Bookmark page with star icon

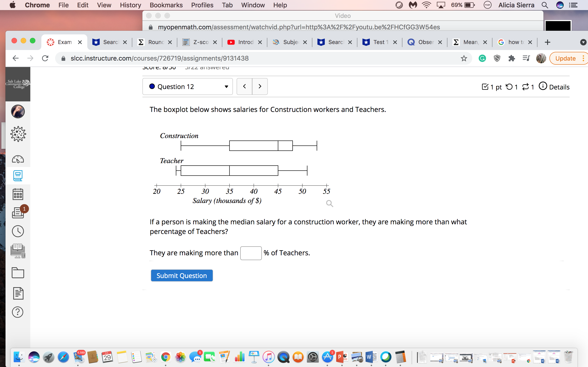click(x=464, y=58)
